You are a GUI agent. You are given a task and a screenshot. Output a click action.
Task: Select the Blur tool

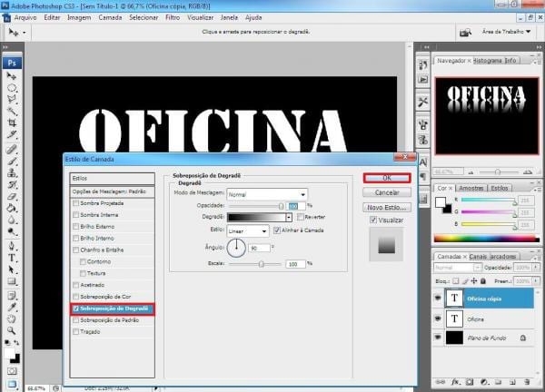coord(12,220)
